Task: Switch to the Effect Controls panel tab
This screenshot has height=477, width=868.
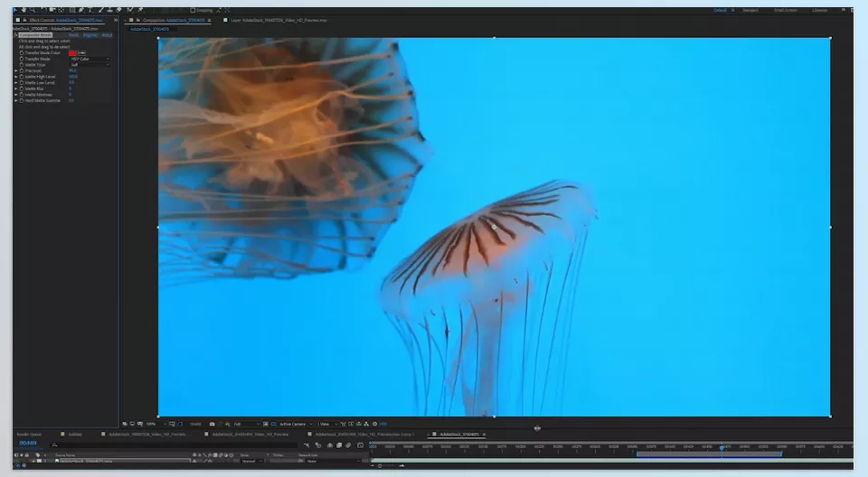Action: (x=66, y=20)
